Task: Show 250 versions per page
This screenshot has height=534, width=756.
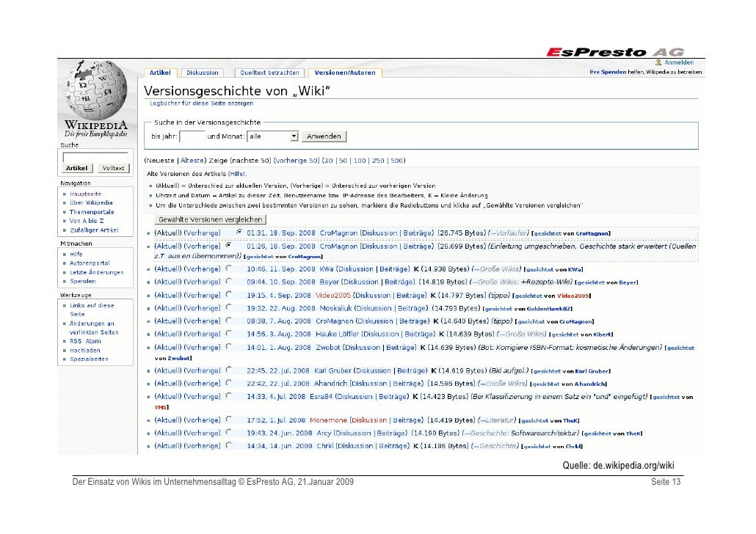Action: [x=378, y=161]
